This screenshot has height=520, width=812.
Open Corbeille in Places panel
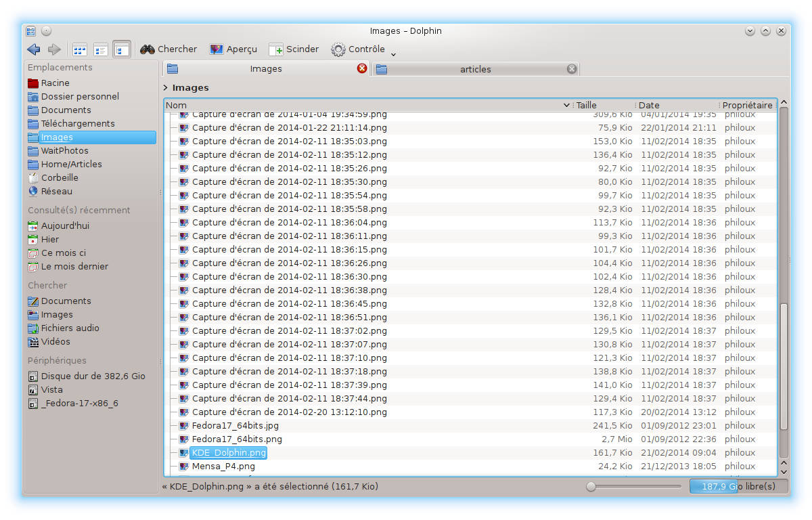click(60, 177)
